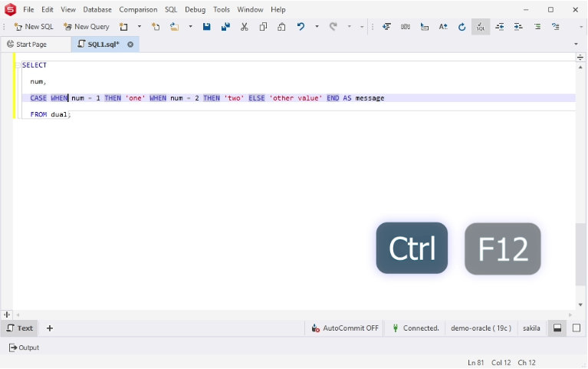The width and height of the screenshot is (588, 369).
Task: Toggle the bottom pane layout button
Action: (x=557, y=328)
